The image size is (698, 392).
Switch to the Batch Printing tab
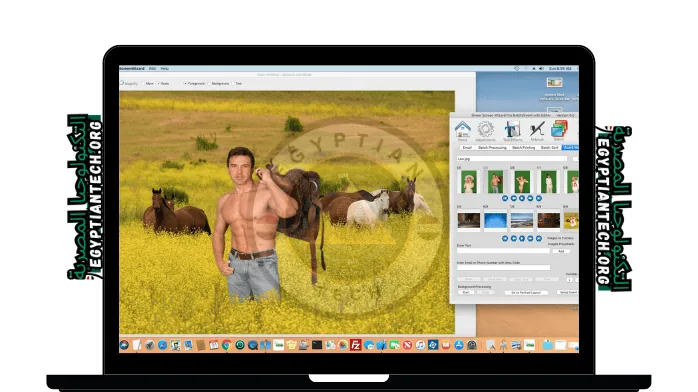[524, 147]
